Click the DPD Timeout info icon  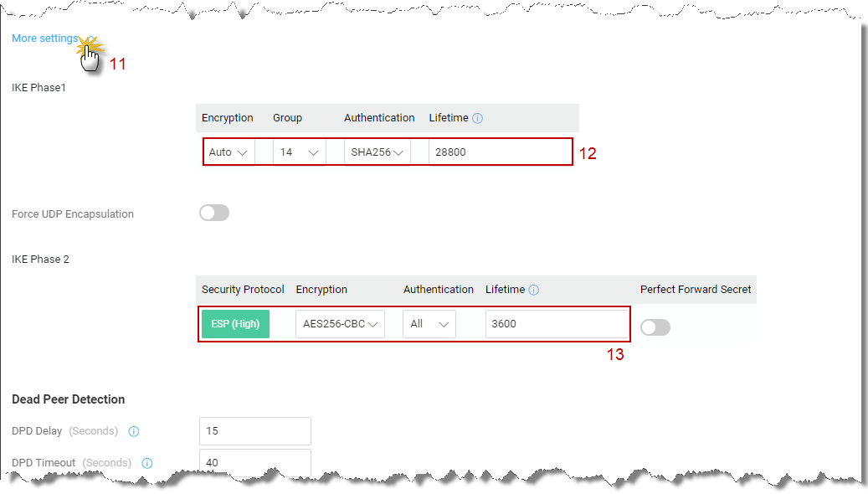click(x=146, y=463)
